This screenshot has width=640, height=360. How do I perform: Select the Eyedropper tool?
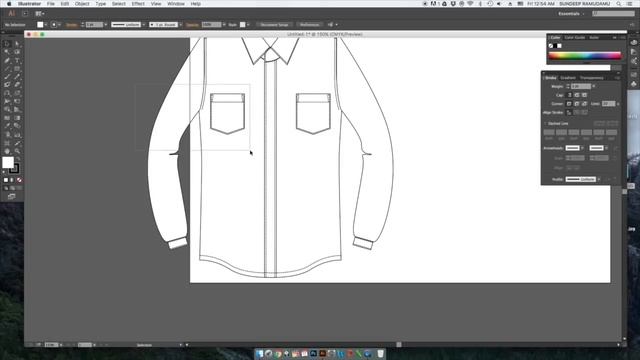7,126
